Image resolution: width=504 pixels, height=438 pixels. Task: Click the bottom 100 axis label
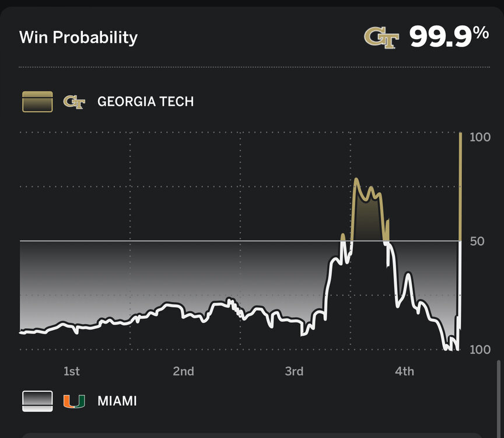[x=480, y=350]
